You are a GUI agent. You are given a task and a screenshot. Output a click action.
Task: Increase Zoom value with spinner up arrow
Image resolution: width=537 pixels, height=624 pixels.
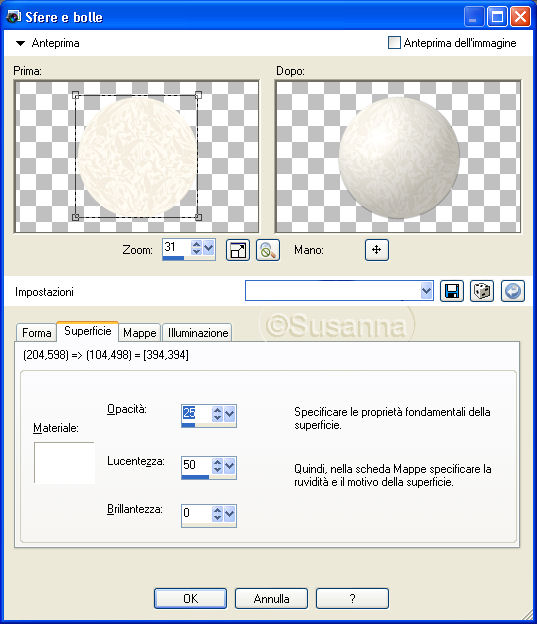coord(196,245)
